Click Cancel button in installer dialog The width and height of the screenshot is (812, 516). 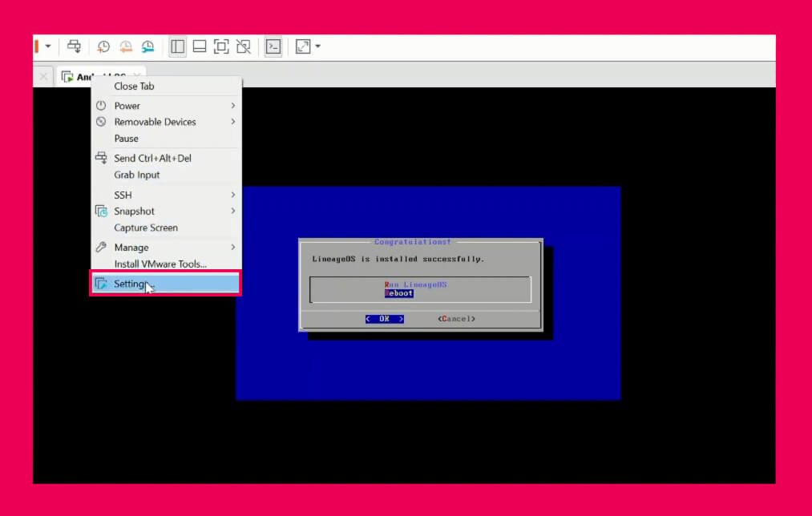tap(456, 319)
